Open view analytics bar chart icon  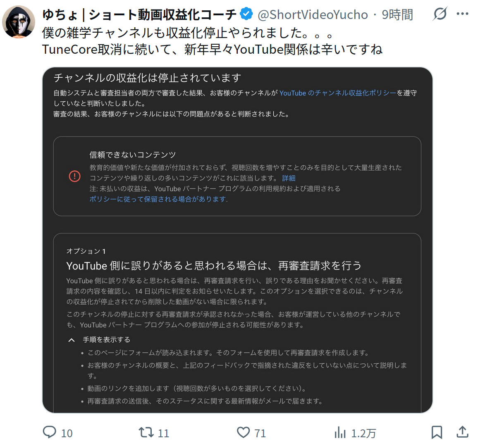(x=340, y=432)
